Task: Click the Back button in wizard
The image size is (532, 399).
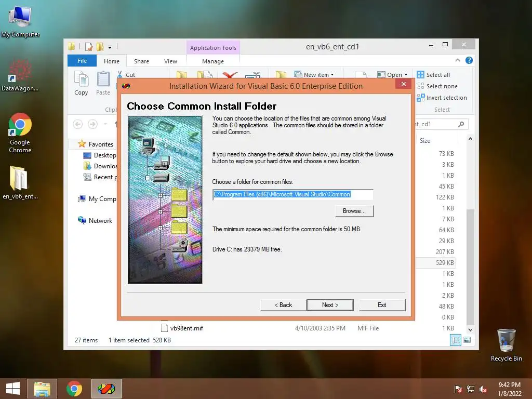Action: point(283,305)
